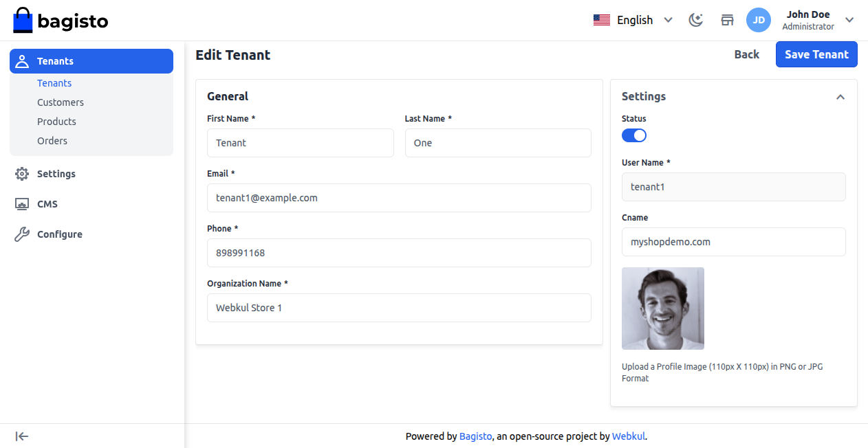Select Products from the Tenants submenu

click(x=56, y=122)
